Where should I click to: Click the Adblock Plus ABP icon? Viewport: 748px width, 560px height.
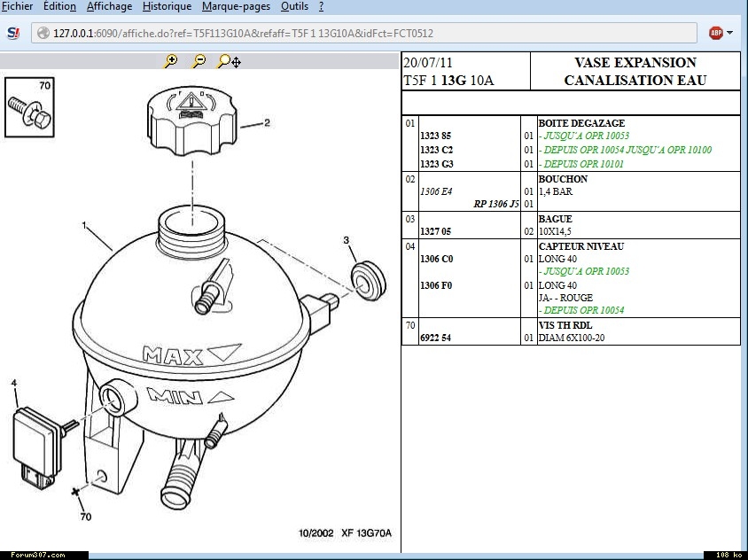click(716, 33)
